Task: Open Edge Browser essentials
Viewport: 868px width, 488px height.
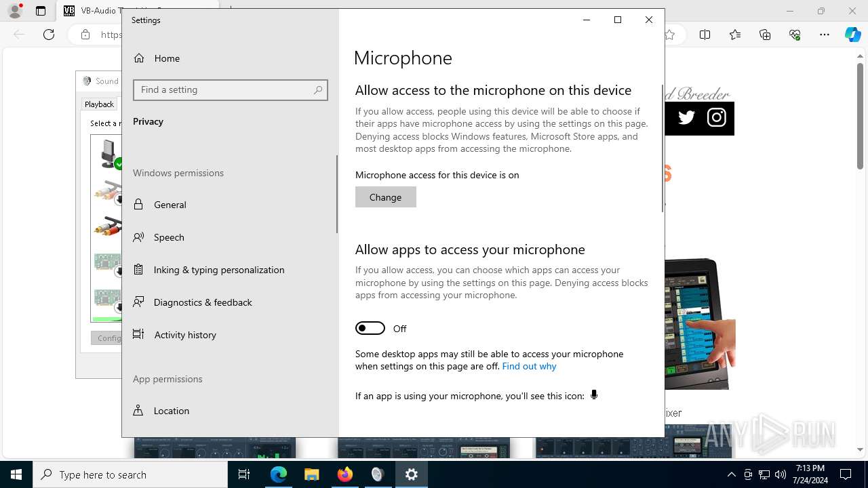Action: [x=795, y=35]
